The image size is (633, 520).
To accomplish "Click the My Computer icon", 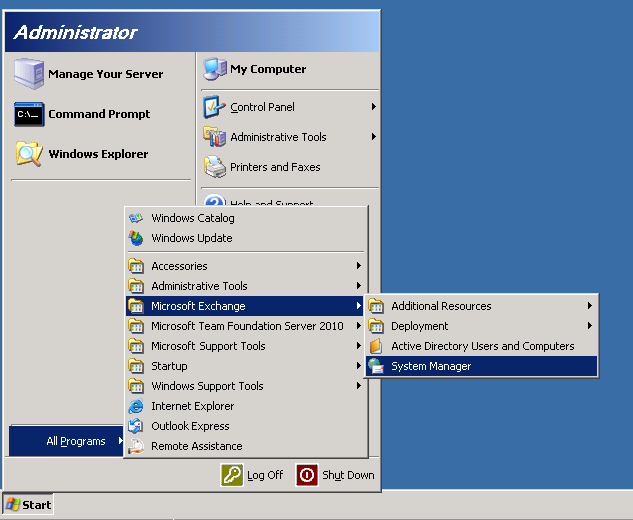I will [x=215, y=69].
